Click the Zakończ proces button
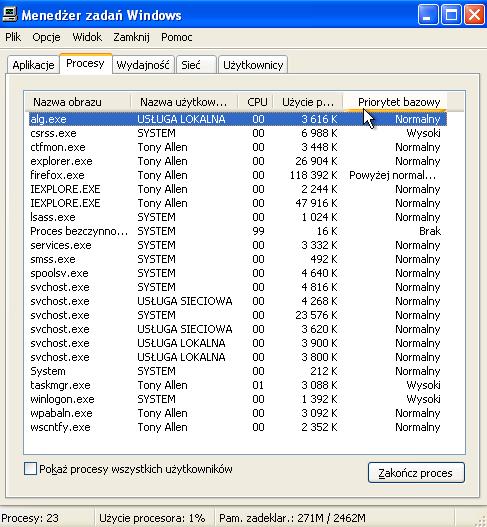This screenshot has width=487, height=527. tap(416, 473)
